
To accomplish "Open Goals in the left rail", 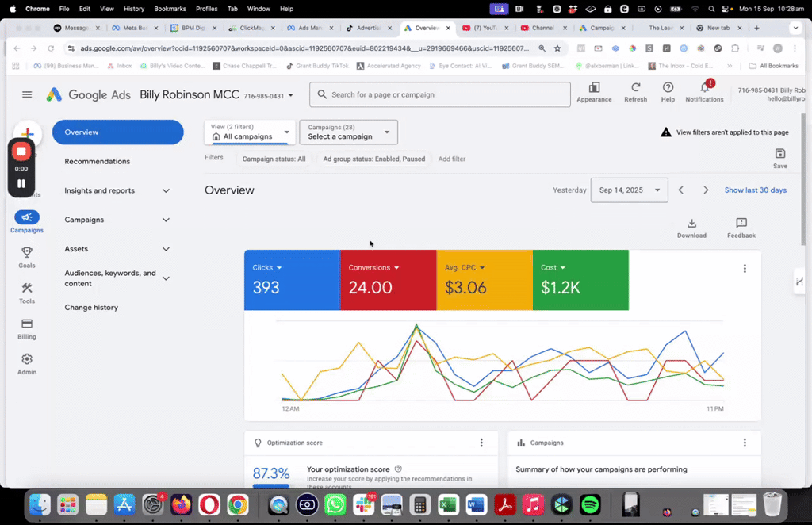I will pyautogui.click(x=27, y=257).
